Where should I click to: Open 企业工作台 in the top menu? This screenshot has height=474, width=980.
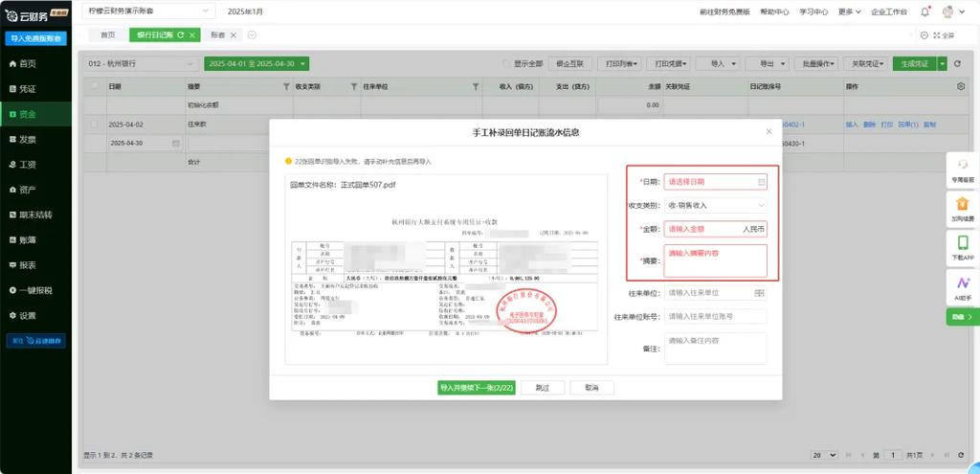tap(889, 11)
